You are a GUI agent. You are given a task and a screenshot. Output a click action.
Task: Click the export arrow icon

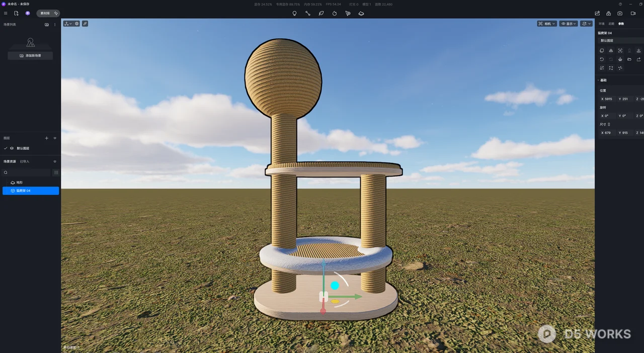(638, 59)
